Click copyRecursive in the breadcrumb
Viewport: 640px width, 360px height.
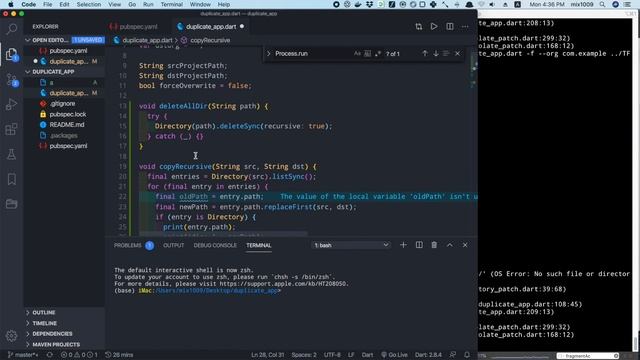coord(210,40)
